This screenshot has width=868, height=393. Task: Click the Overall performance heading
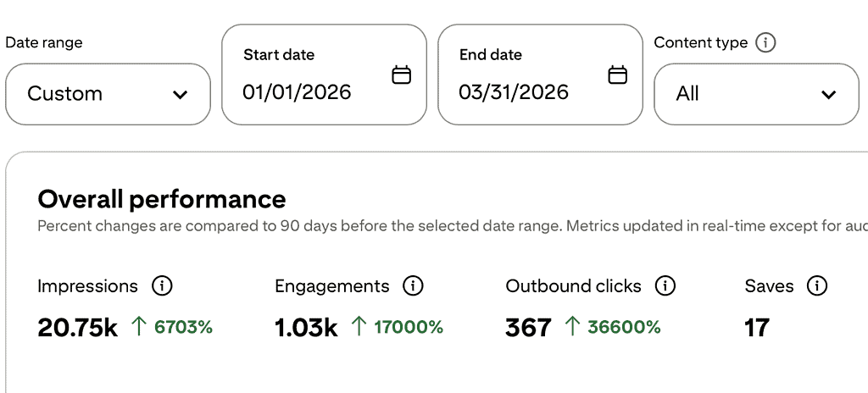coord(162,199)
